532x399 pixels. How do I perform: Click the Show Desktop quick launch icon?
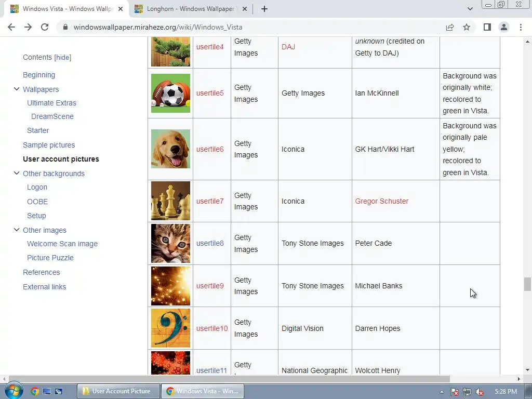coord(47,391)
